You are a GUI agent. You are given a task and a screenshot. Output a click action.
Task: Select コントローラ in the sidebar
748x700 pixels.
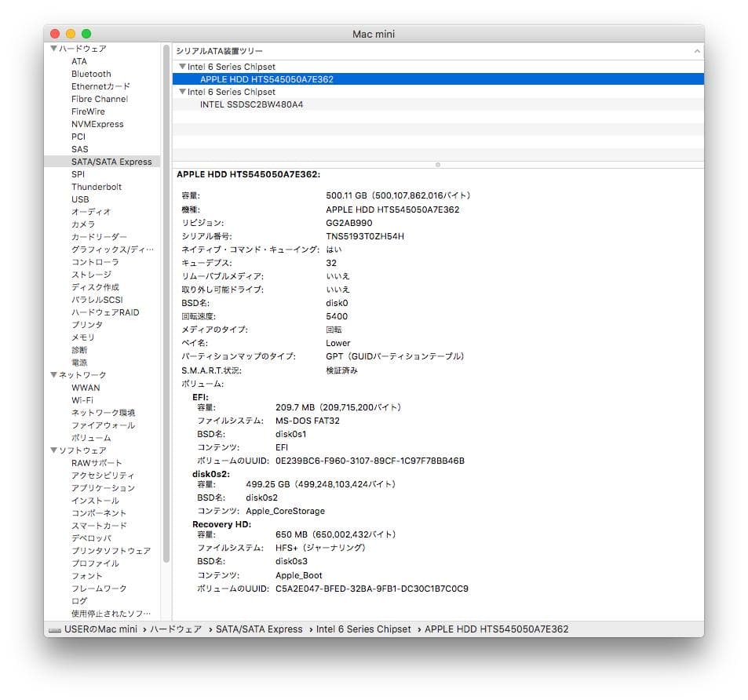(x=95, y=262)
